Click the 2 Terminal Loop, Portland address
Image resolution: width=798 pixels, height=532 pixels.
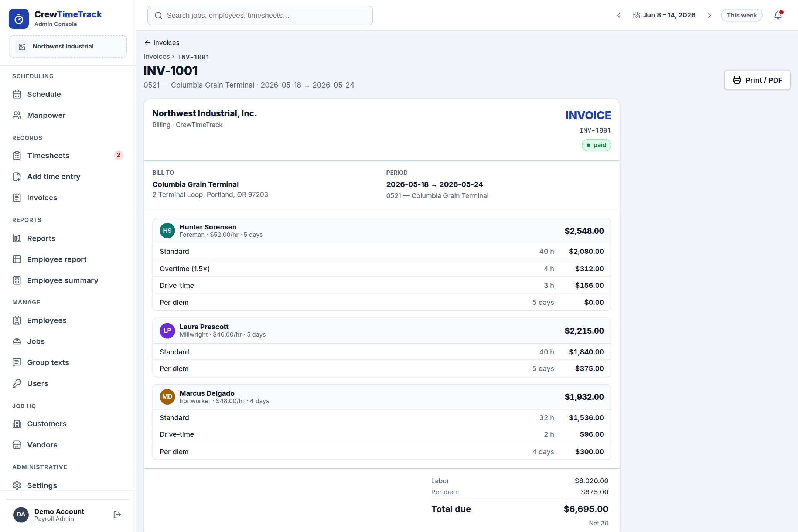(210, 195)
